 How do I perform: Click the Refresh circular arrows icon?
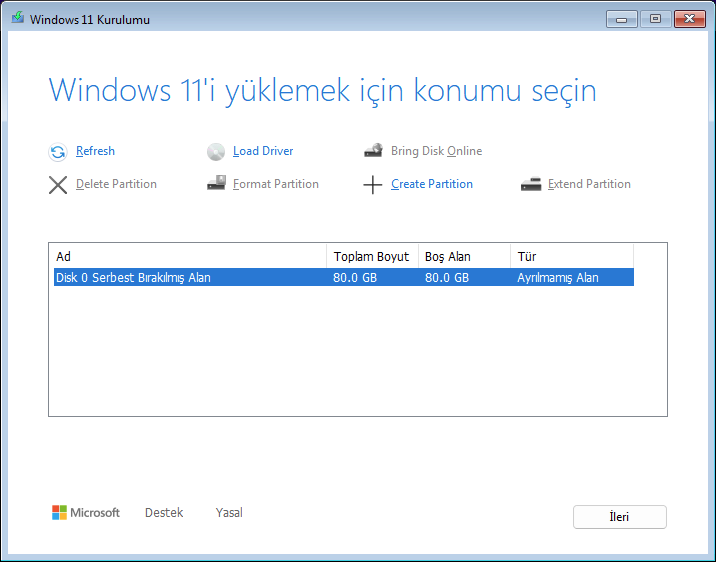[x=58, y=152]
